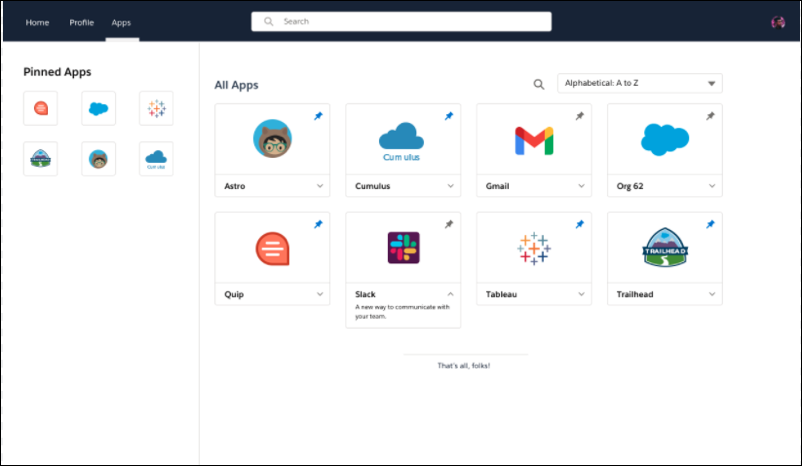
Task: Expand the Astro card details
Action: pos(320,186)
